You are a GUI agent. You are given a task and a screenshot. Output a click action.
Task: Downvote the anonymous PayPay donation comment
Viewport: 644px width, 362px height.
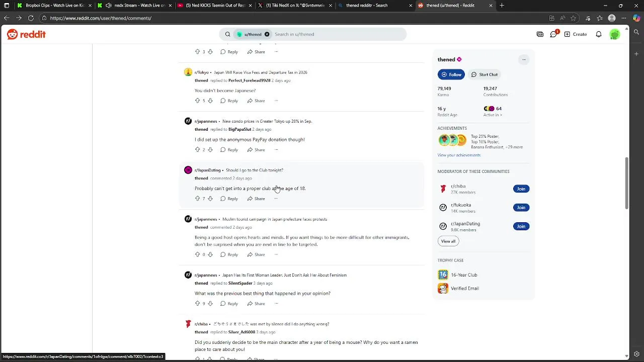point(210,150)
